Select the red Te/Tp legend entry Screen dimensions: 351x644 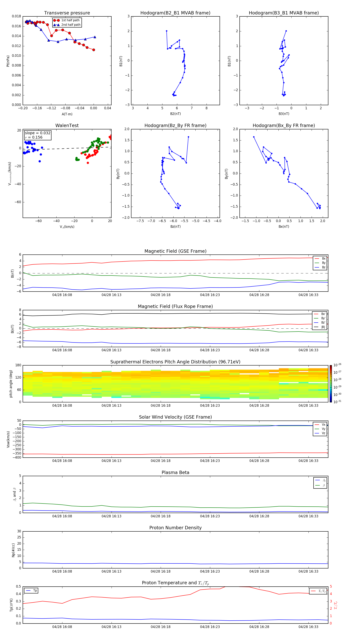point(318,591)
